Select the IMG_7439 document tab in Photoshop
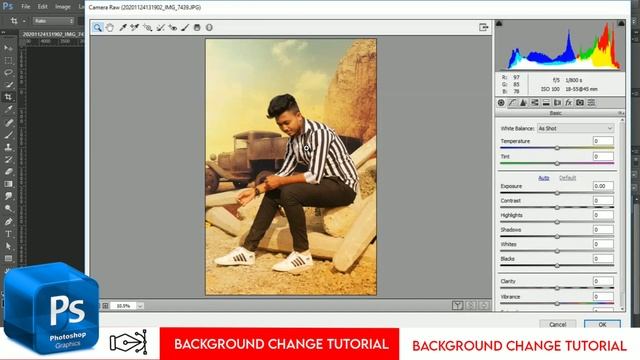Viewport: 640px width, 360px height. [53, 34]
